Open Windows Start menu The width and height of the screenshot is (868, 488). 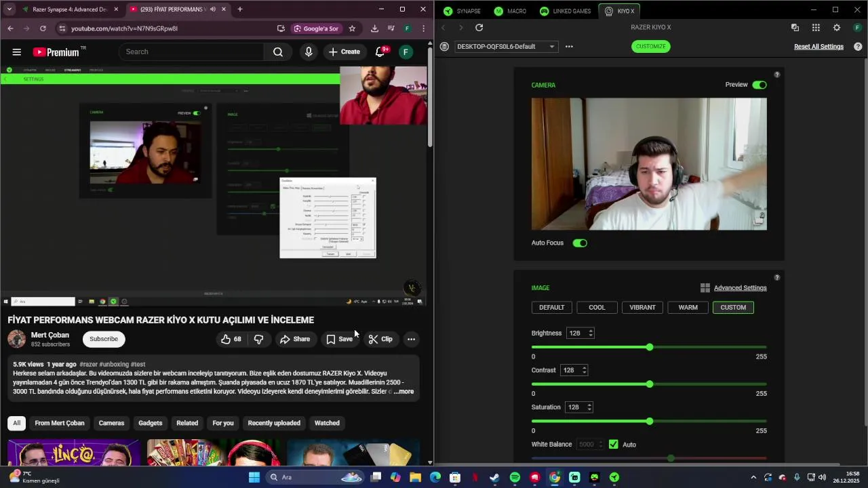pyautogui.click(x=254, y=478)
